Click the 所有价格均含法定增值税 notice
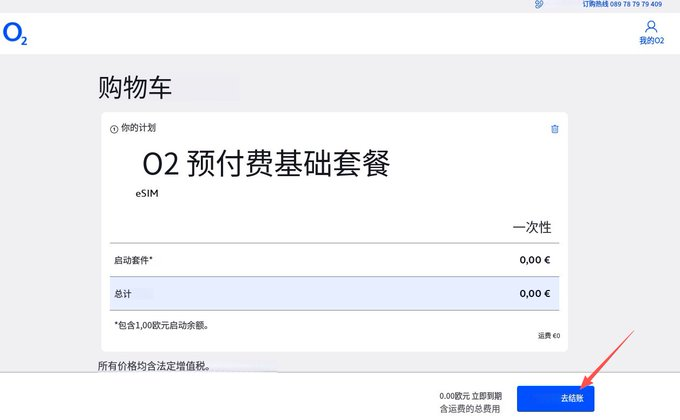Viewport: 680px width, 420px height. [154, 366]
